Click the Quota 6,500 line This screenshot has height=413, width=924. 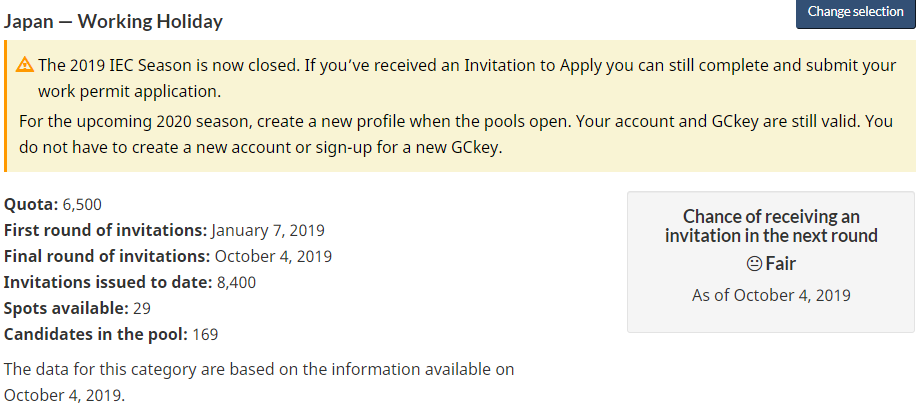pyautogui.click(x=52, y=204)
